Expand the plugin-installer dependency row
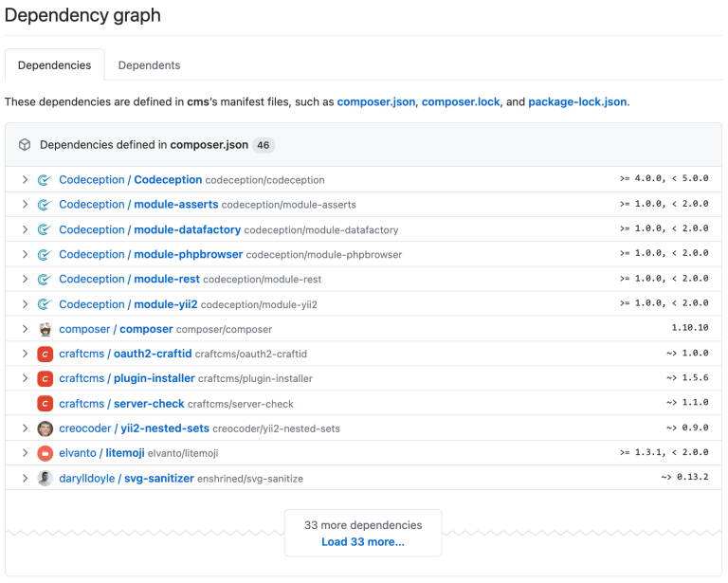 (25, 378)
